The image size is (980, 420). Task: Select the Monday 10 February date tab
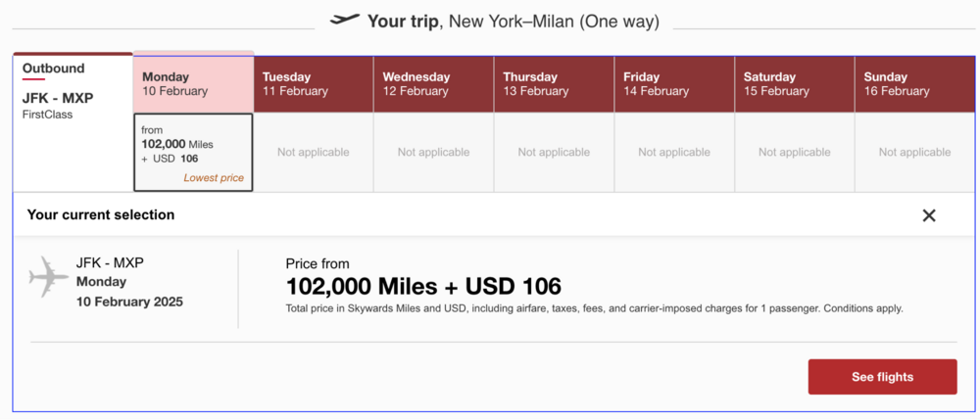pyautogui.click(x=193, y=83)
